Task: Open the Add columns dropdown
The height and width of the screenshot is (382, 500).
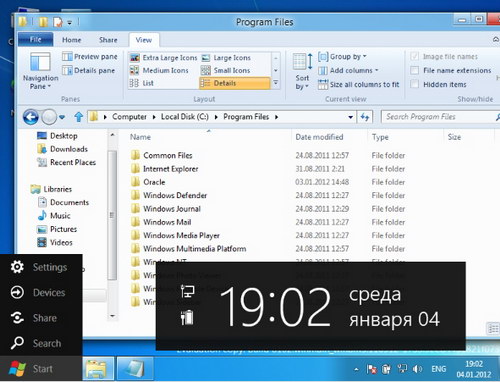Action: tap(348, 71)
